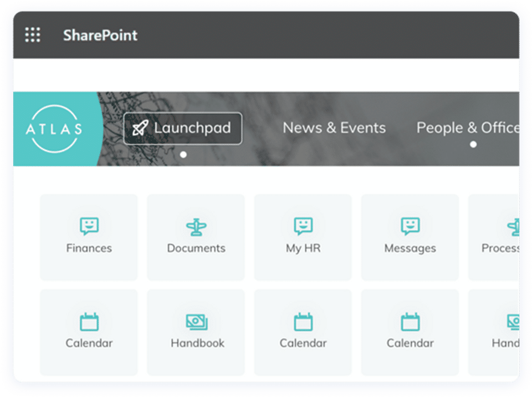Viewport: 532px width, 397px height.
Task: Open the Messages tile chat icon
Action: point(410,226)
